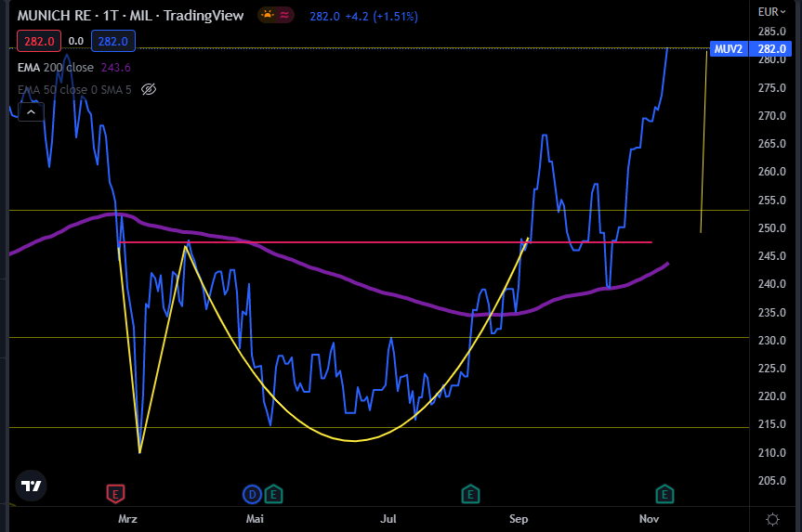The image size is (802, 532).
Task: Open chart settings gear icon
Action: click(772, 520)
